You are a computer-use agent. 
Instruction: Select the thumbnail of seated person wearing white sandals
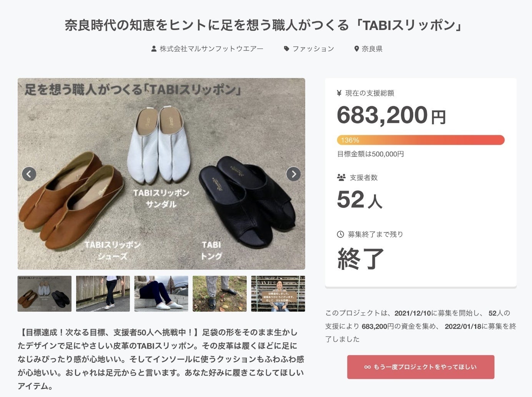click(x=161, y=294)
